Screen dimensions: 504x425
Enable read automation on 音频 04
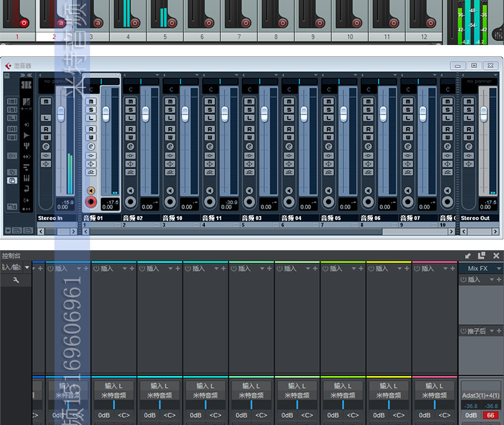click(x=289, y=129)
